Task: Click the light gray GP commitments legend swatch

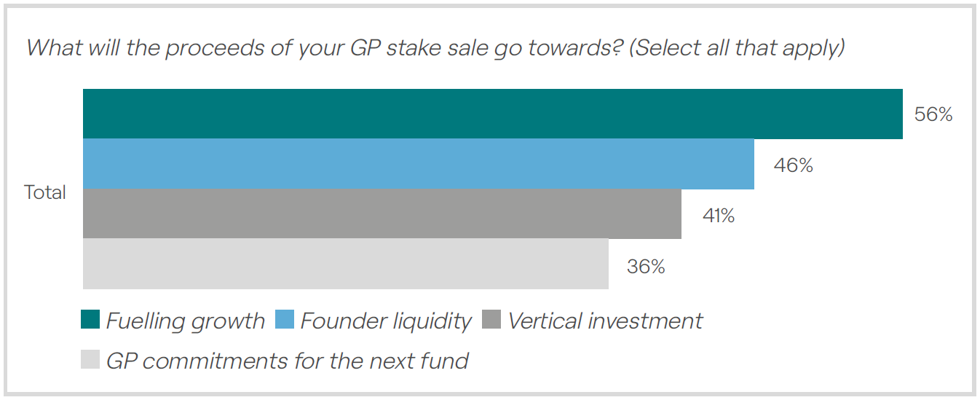Action: coord(90,359)
